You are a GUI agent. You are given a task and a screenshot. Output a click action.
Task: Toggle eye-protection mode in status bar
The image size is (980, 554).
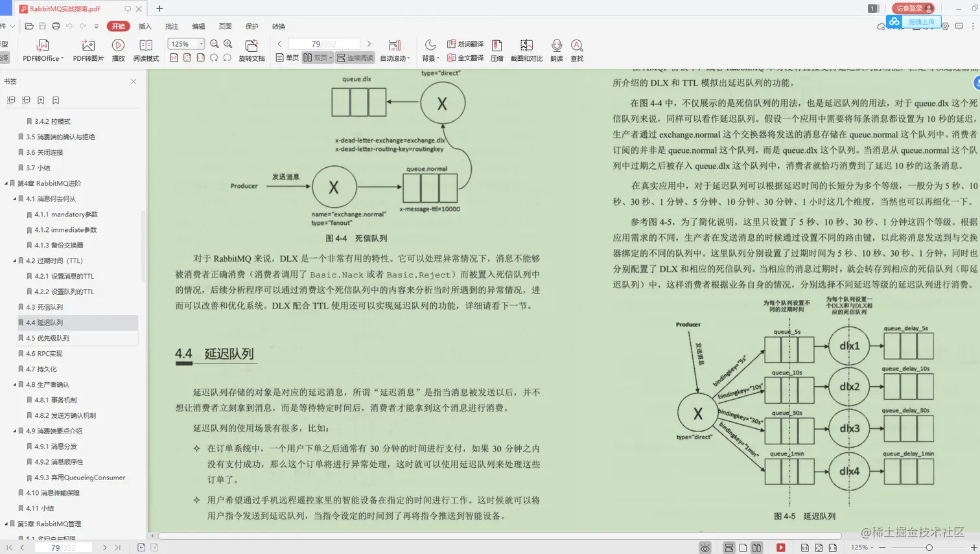click(x=704, y=548)
